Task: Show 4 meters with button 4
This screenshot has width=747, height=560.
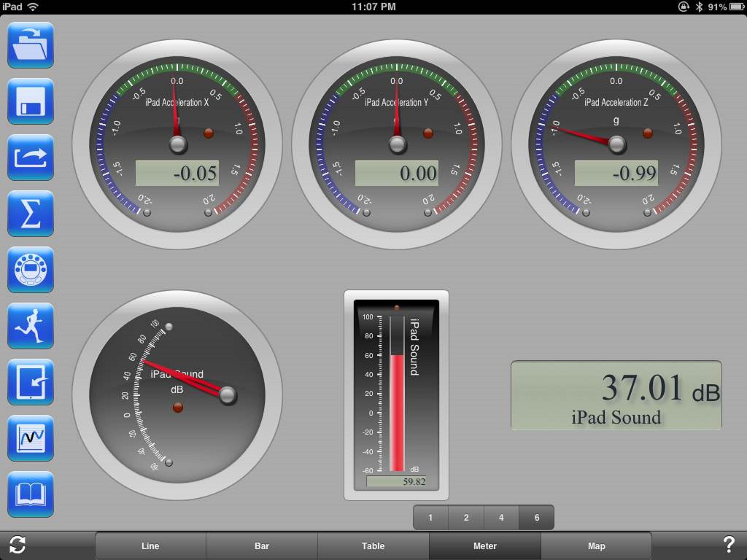Action: click(502, 517)
